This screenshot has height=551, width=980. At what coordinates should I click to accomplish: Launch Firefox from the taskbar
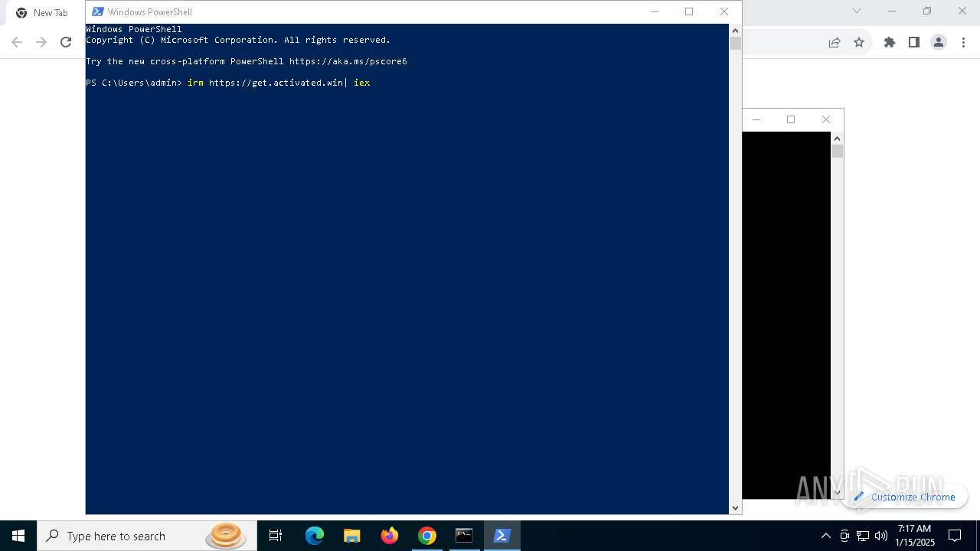389,536
